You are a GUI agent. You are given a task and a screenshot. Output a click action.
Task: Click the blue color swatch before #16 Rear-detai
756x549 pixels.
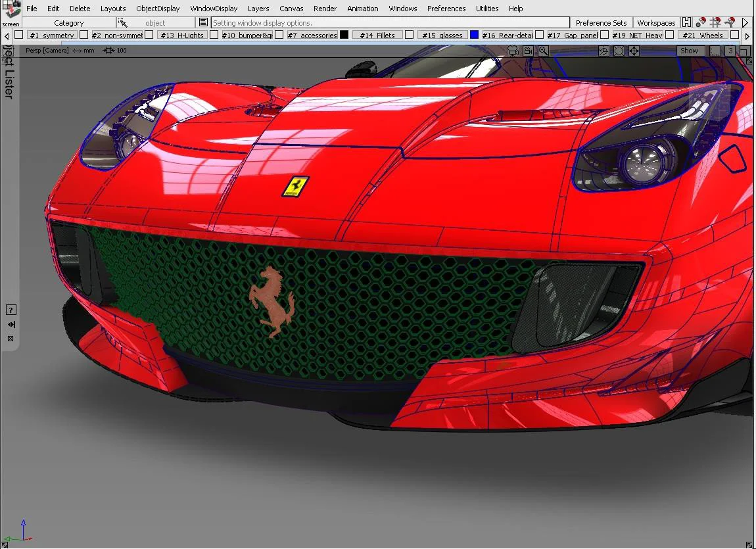point(475,35)
